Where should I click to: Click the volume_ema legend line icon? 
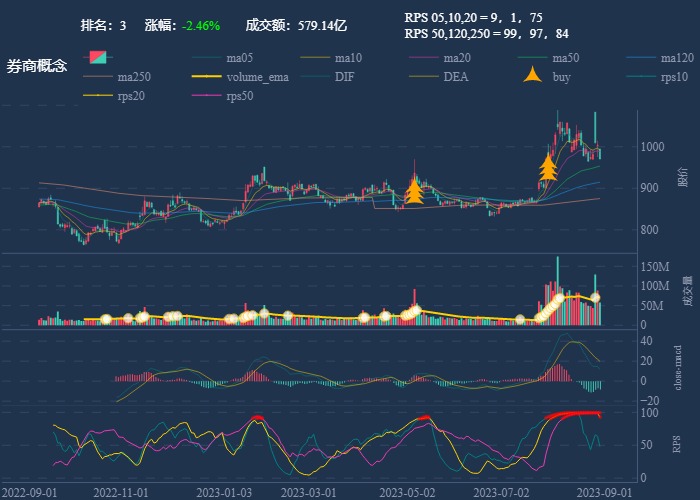point(208,77)
